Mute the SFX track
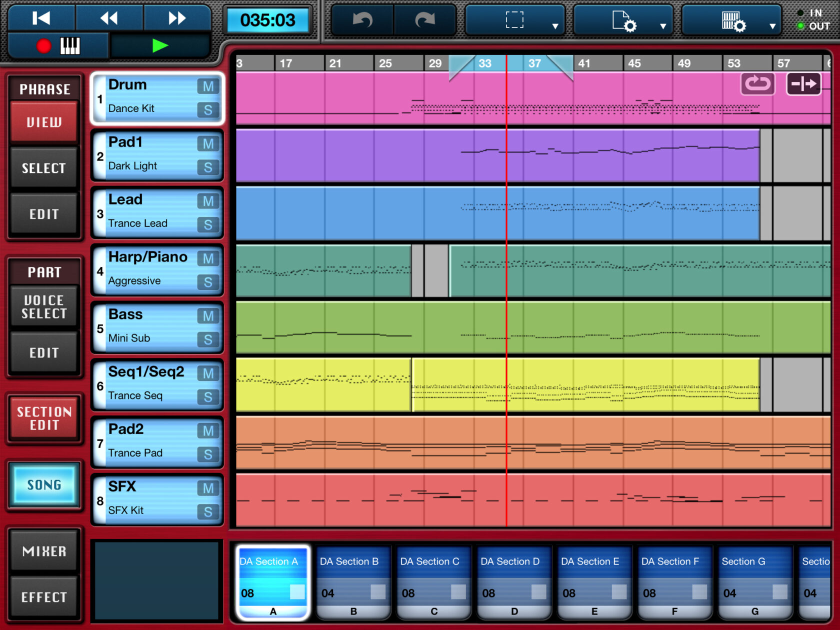 [x=208, y=488]
